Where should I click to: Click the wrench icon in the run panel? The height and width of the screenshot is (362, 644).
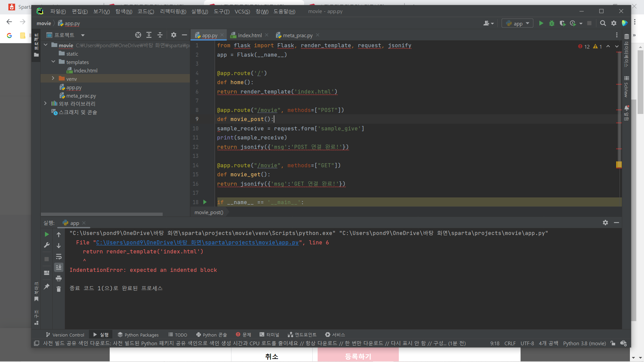click(x=47, y=245)
